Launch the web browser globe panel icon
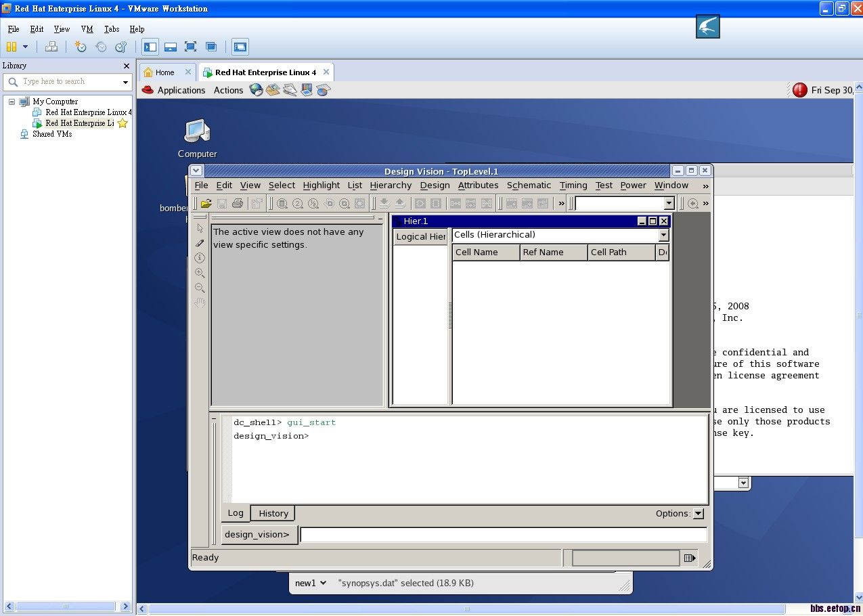Image resolution: width=863 pixels, height=616 pixels. [256, 90]
